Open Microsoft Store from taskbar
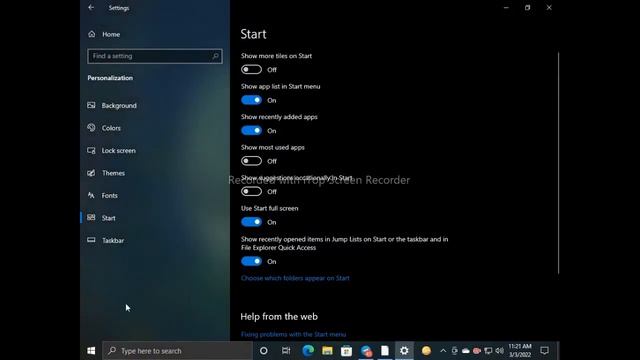The width and height of the screenshot is (640, 360). [x=347, y=351]
